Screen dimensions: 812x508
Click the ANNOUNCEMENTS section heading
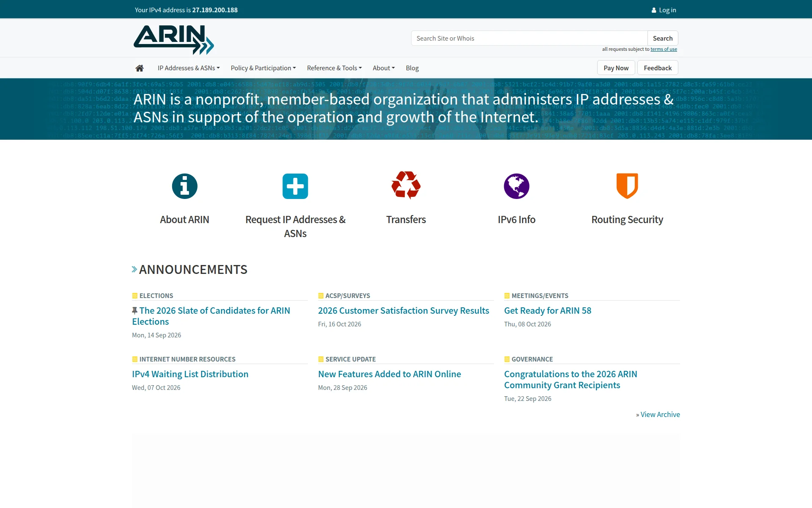193,270
